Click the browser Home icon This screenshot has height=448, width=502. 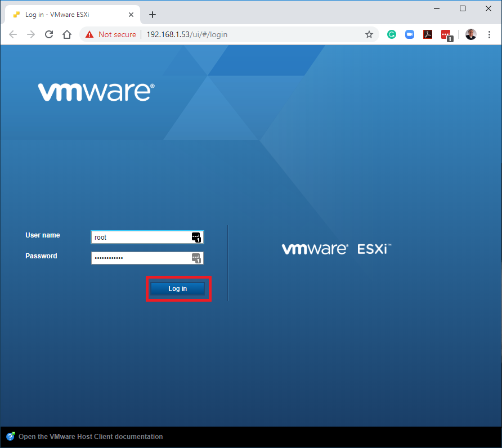click(67, 34)
